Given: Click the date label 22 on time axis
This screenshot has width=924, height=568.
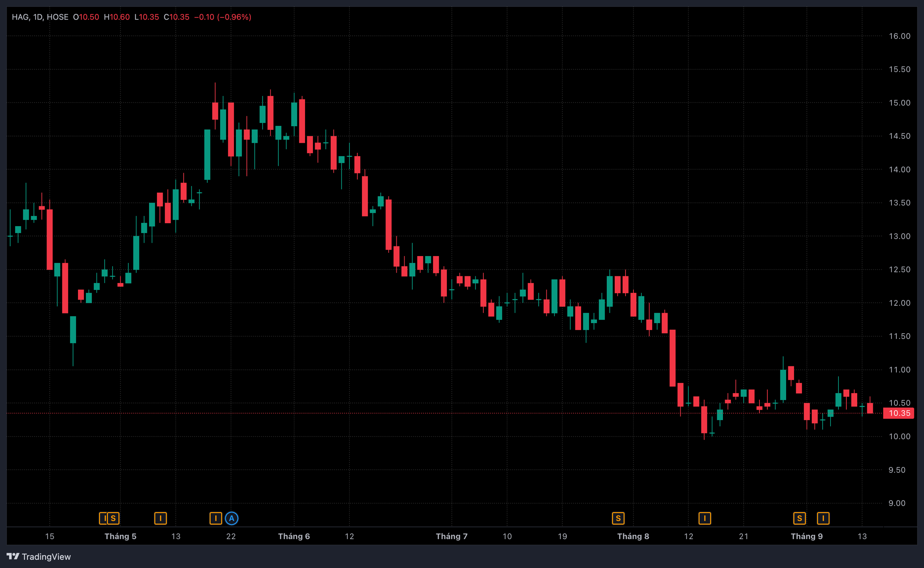Looking at the screenshot, I should [231, 536].
